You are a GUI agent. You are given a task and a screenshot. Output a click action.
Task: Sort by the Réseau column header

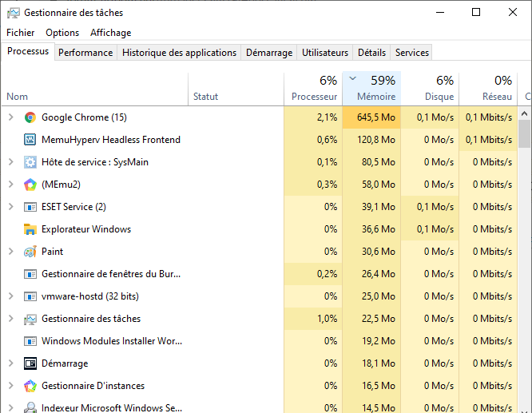488,89
